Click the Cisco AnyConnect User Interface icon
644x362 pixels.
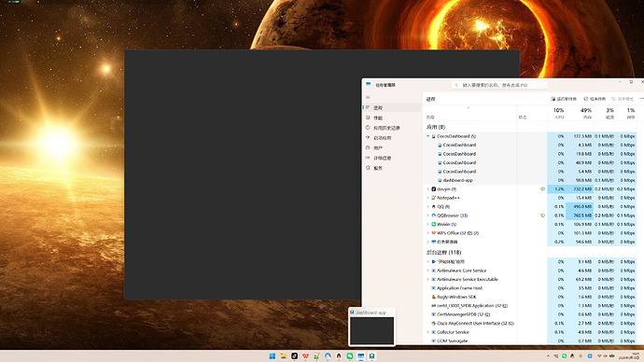(x=433, y=324)
